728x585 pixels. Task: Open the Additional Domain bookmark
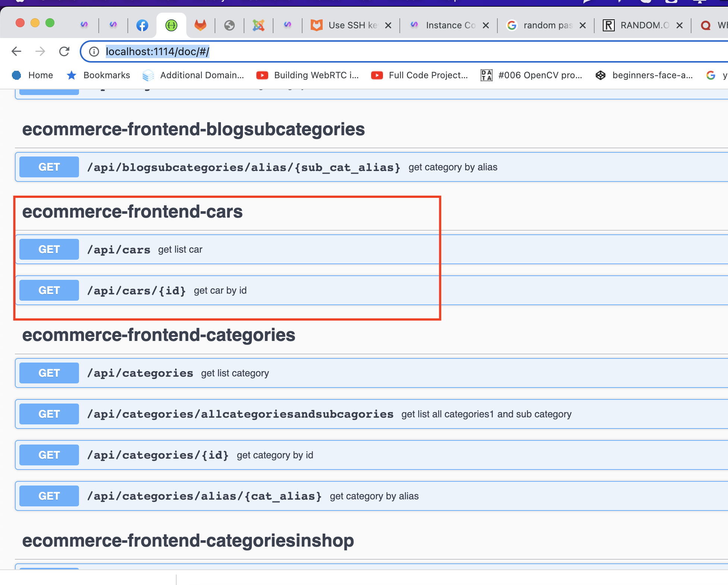(x=193, y=75)
